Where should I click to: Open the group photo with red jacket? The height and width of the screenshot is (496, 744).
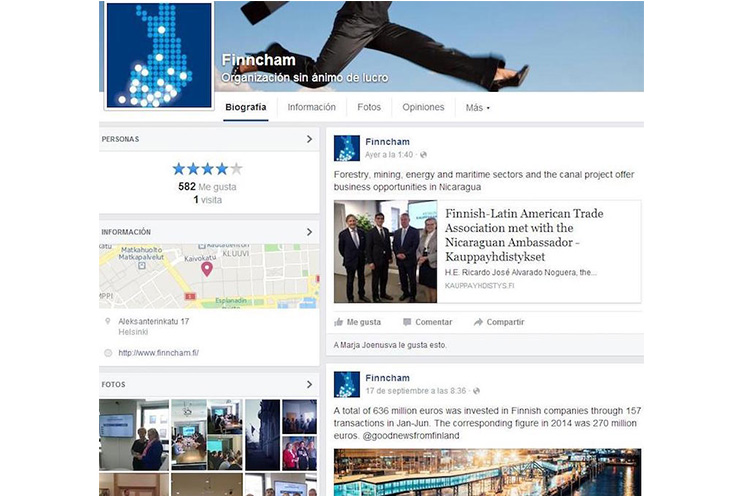point(299,454)
